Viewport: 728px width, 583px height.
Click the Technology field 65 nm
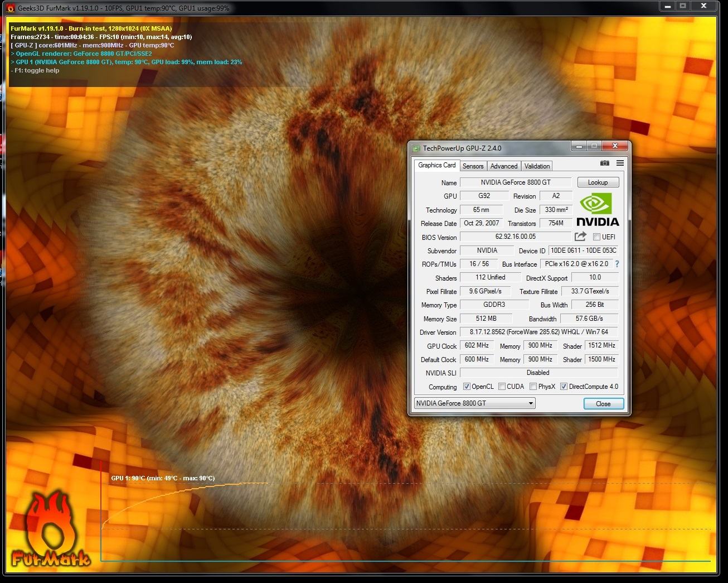(481, 210)
